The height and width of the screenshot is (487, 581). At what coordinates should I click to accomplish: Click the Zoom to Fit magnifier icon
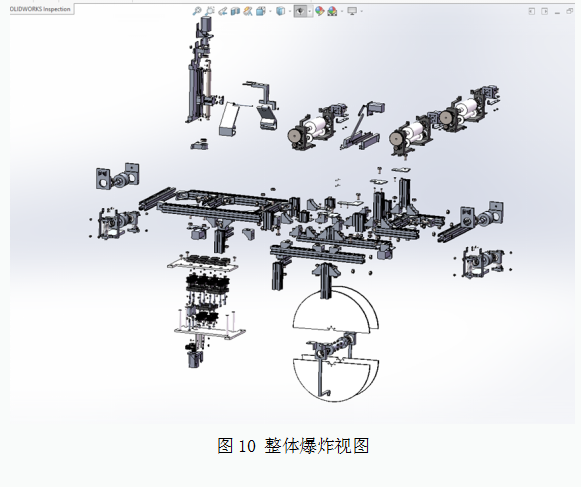[197, 11]
